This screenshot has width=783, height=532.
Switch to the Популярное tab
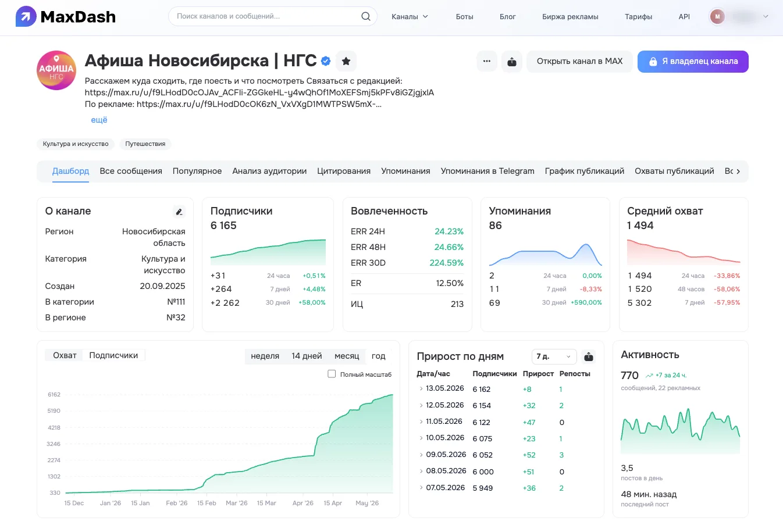click(197, 171)
